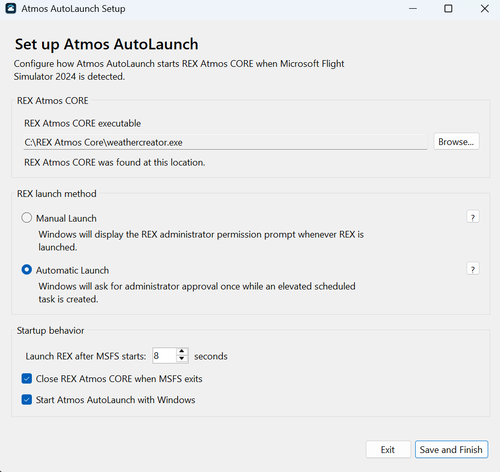Minimize the Atmos AutoLaunch Setup window
Viewport: 500px width, 472px height.
click(413, 9)
